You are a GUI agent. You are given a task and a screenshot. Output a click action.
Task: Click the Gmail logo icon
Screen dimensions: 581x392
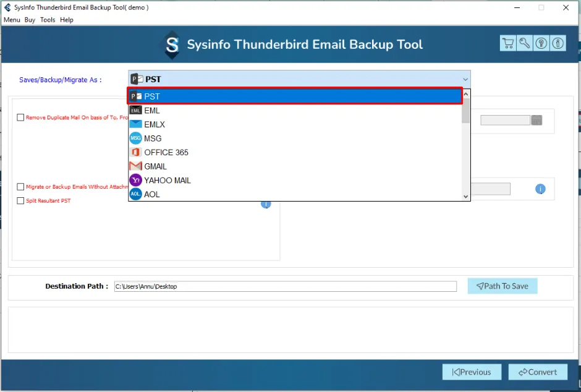pos(135,166)
